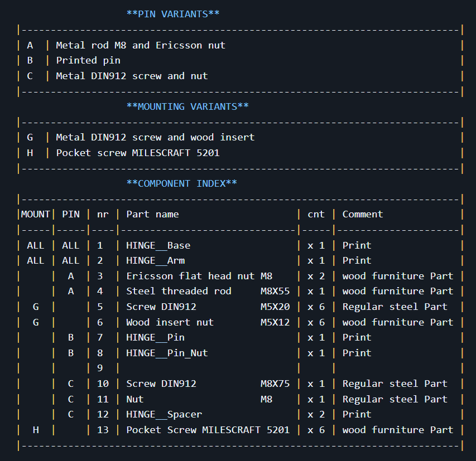Click 'Metal DIN912 screw and nut' line
Screen dimensions: 476x461
tap(132, 76)
